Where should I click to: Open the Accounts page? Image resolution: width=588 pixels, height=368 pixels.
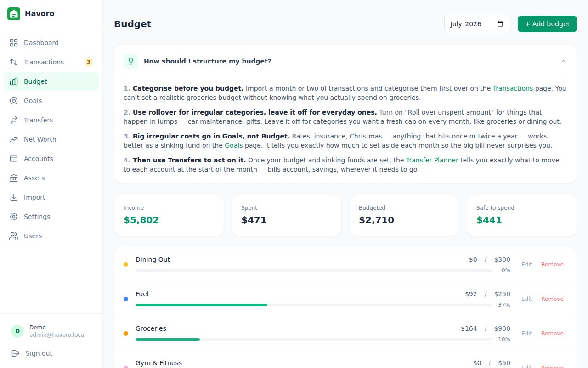(x=51, y=159)
